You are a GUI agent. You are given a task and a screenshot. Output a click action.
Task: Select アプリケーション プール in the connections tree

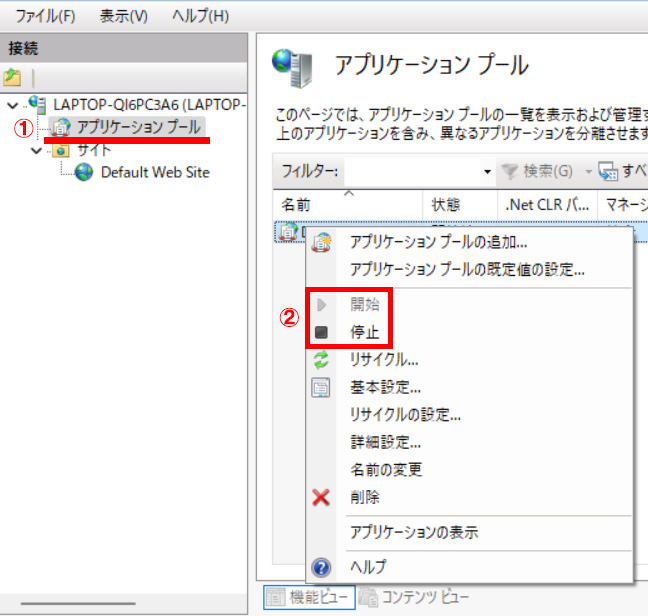click(x=139, y=126)
